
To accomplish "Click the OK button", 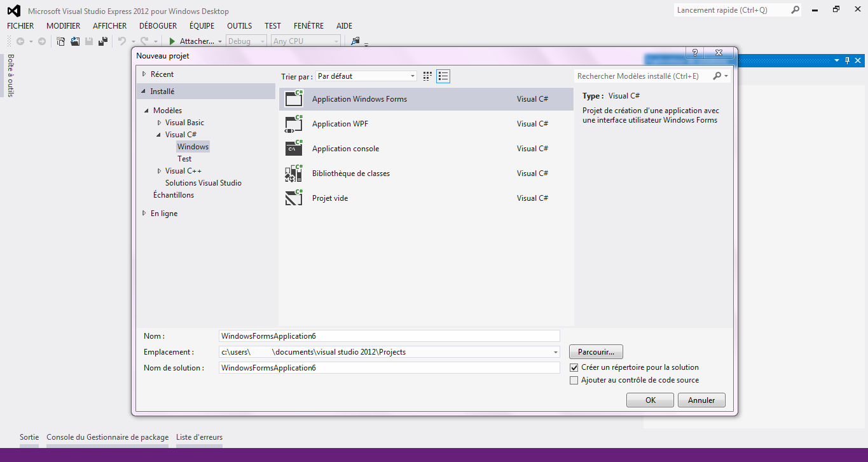I will click(650, 400).
